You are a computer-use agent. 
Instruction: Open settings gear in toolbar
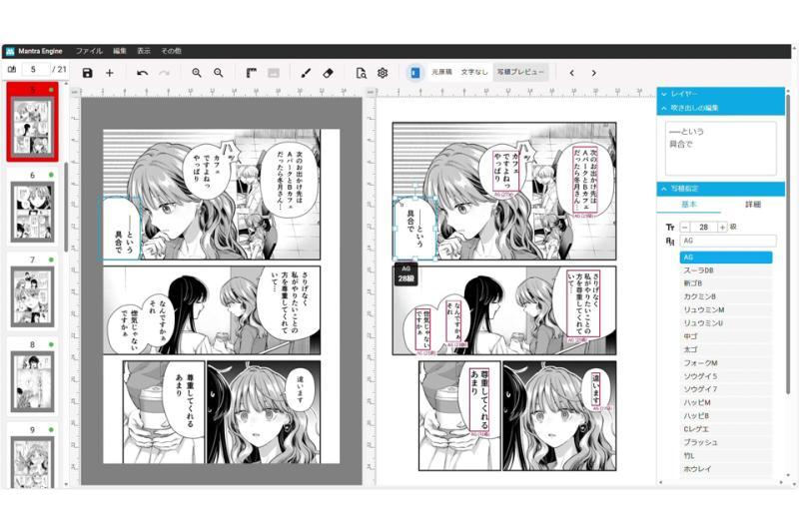pos(383,73)
